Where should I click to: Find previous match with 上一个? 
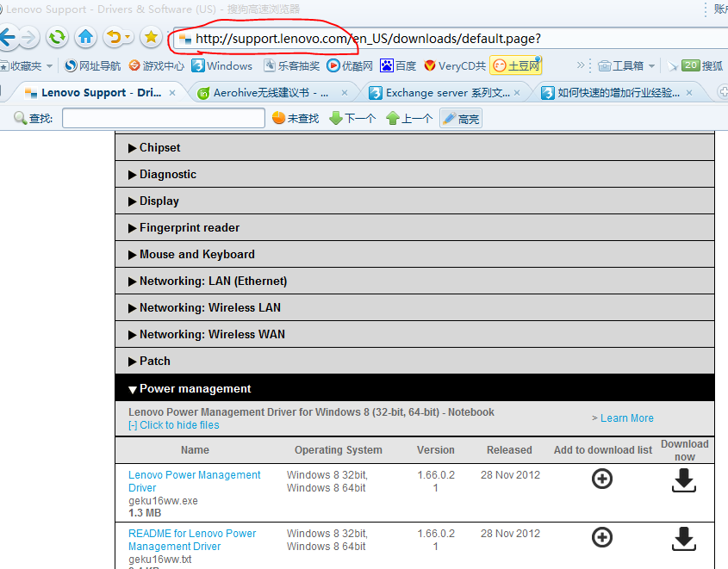point(409,118)
